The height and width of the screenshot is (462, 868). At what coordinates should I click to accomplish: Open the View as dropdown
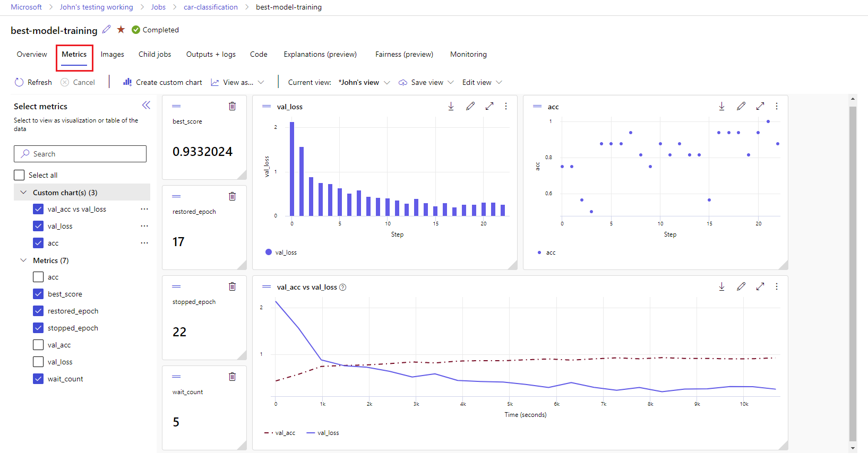tap(237, 82)
